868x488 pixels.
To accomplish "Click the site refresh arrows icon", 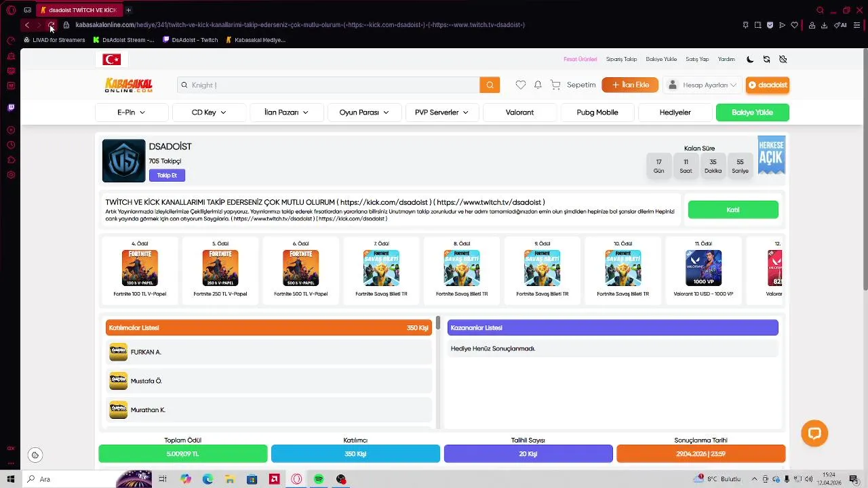I will pos(766,59).
